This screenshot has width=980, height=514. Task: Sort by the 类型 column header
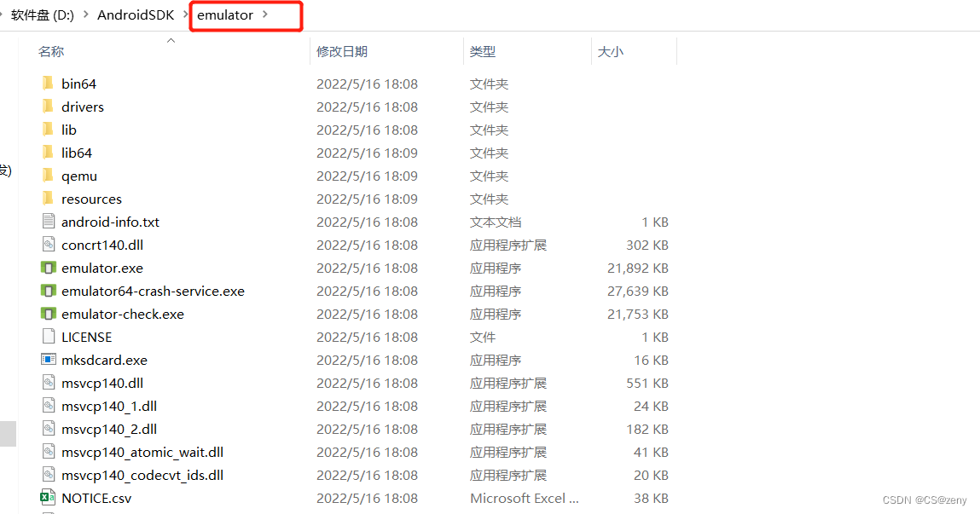click(x=483, y=52)
